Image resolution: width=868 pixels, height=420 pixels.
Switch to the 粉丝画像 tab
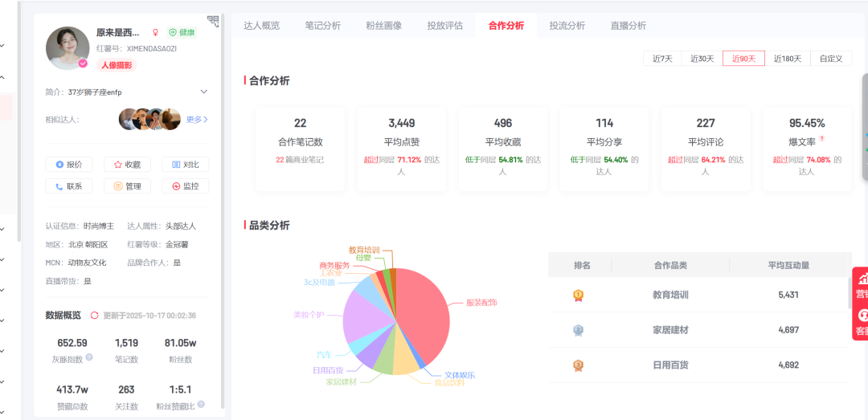(383, 26)
